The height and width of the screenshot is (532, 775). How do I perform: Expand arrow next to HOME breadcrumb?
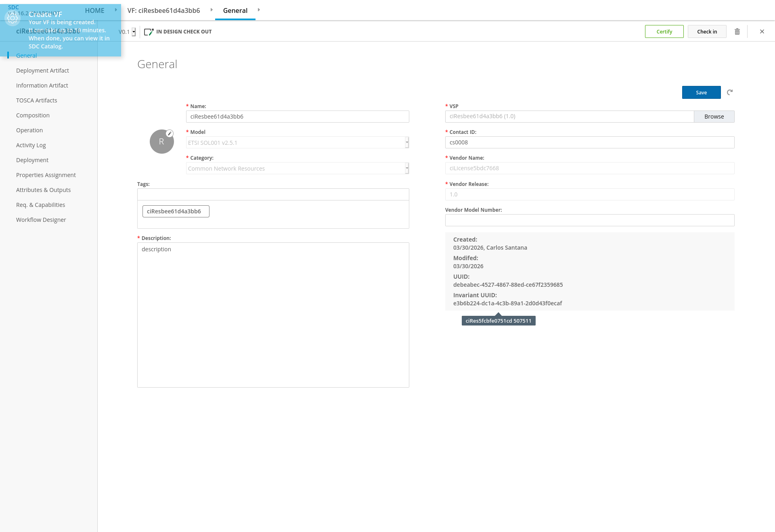(116, 10)
